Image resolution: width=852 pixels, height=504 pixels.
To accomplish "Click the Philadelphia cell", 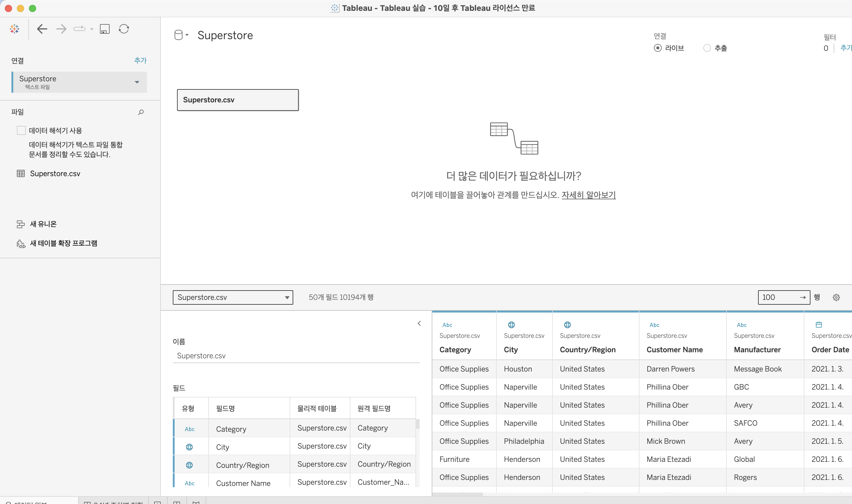I will 524,441.
